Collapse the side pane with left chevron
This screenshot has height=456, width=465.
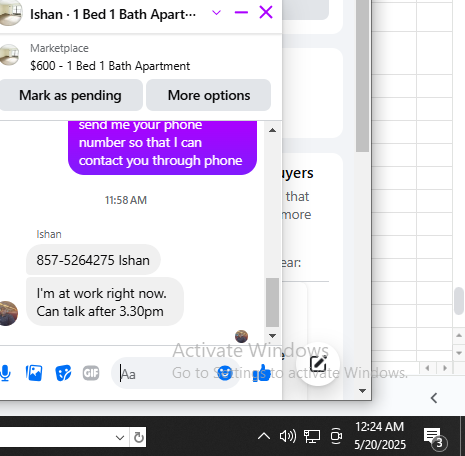pos(434,398)
